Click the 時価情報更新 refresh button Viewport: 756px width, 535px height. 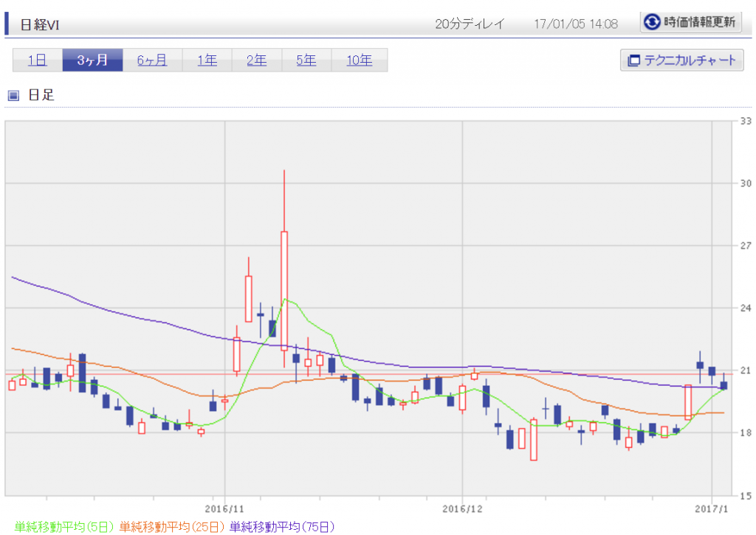[x=691, y=22]
